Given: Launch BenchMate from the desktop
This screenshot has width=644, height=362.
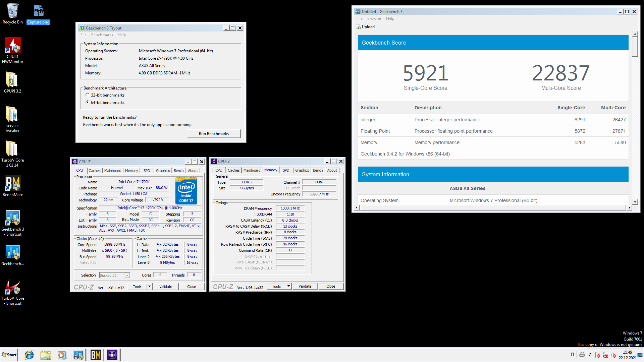Looking at the screenshot, I should pos(12,186).
